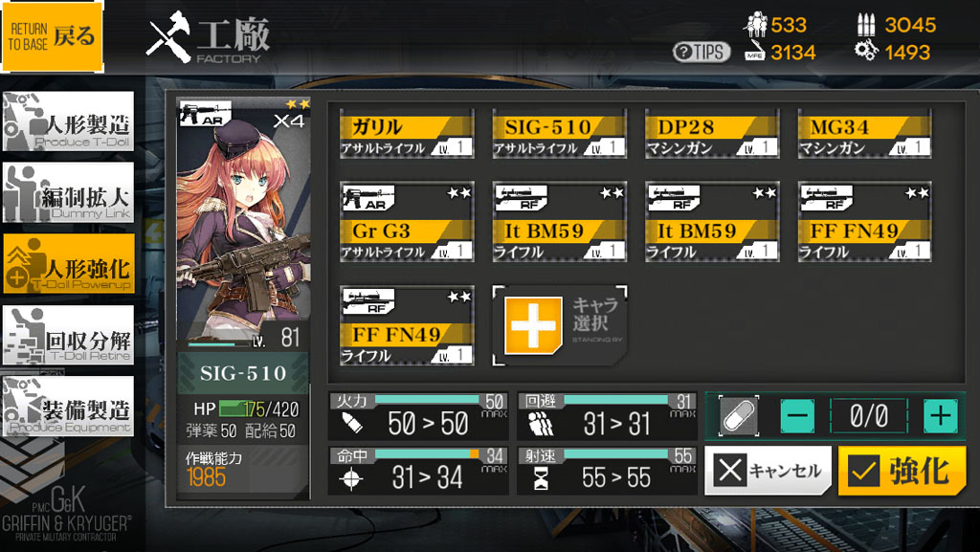Click the manpower resource icon showing 533

pyautogui.click(x=756, y=24)
